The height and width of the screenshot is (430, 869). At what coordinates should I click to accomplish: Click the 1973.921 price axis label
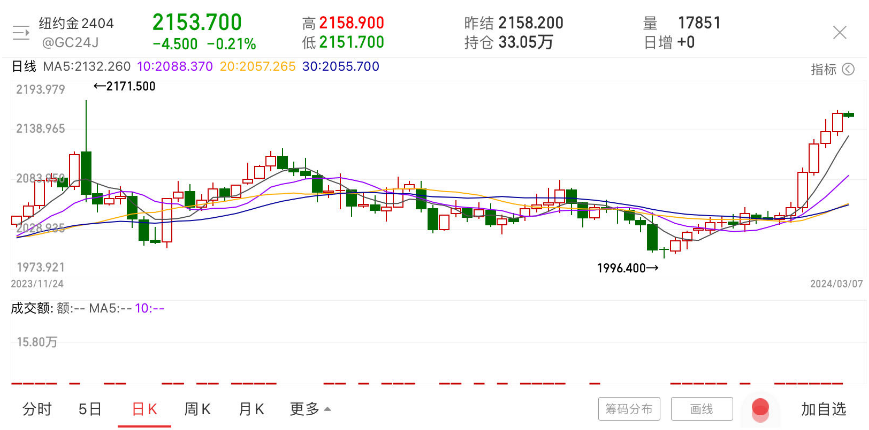[x=40, y=267]
